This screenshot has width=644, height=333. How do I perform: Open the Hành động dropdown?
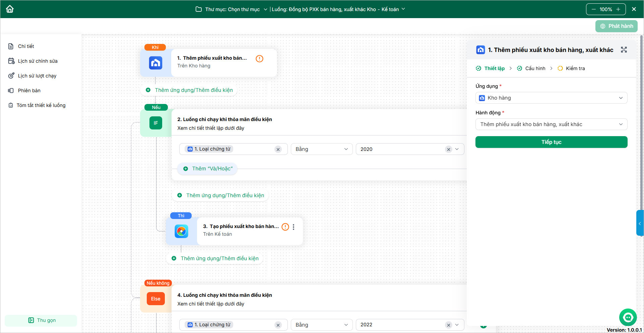pos(551,124)
